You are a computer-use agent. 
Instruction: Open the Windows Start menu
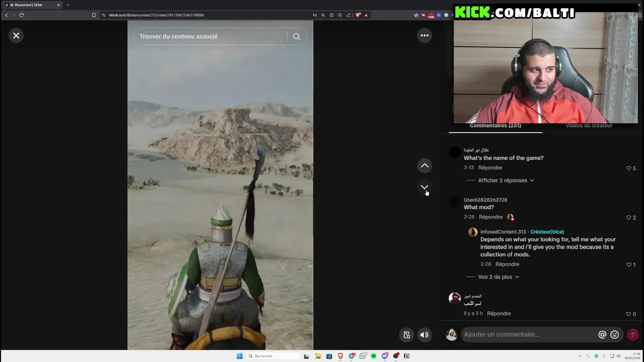[x=239, y=356]
